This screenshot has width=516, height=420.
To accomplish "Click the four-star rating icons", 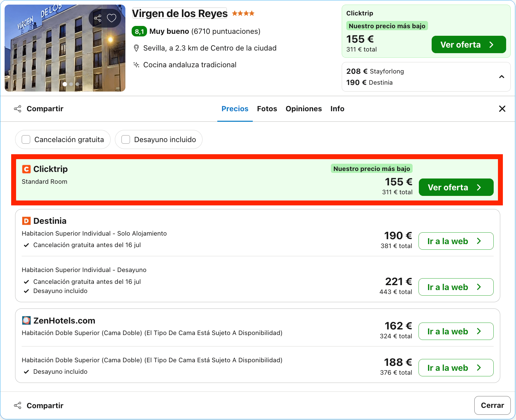I will [243, 13].
